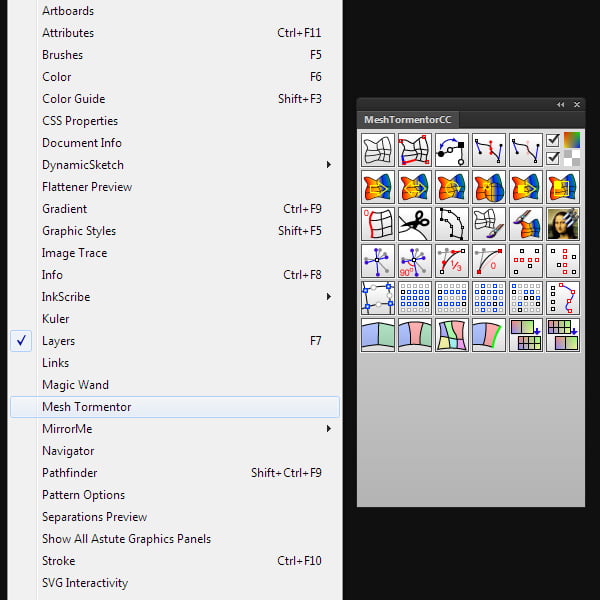600x600 pixels.
Task: Select Show All Astute Graphics Panels
Action: [175, 539]
